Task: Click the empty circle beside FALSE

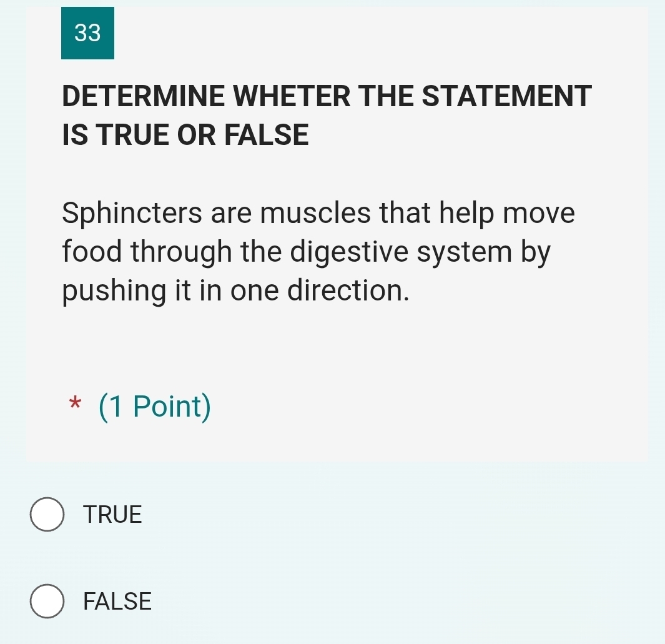Action: point(47,602)
